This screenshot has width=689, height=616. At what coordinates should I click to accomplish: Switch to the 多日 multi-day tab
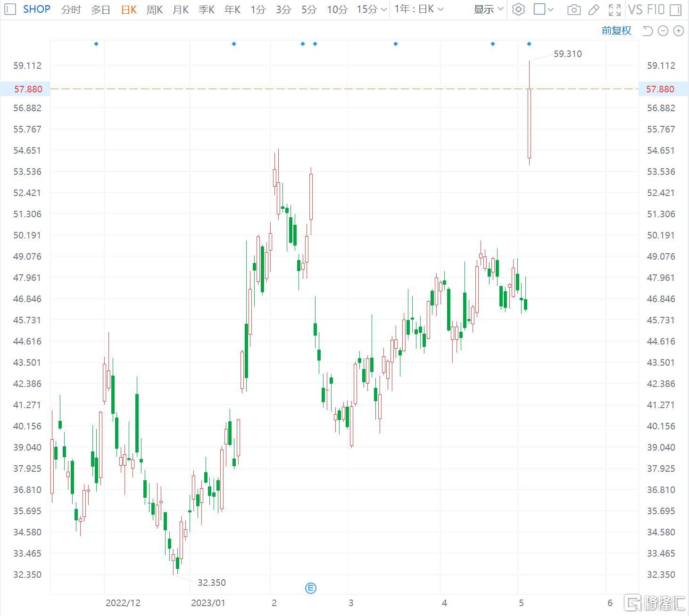(x=100, y=9)
